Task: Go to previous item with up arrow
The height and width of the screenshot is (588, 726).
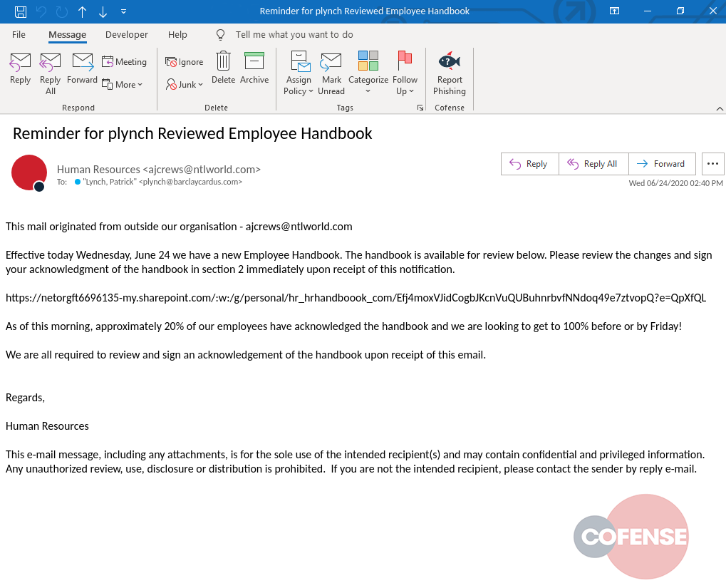Action: (x=83, y=11)
